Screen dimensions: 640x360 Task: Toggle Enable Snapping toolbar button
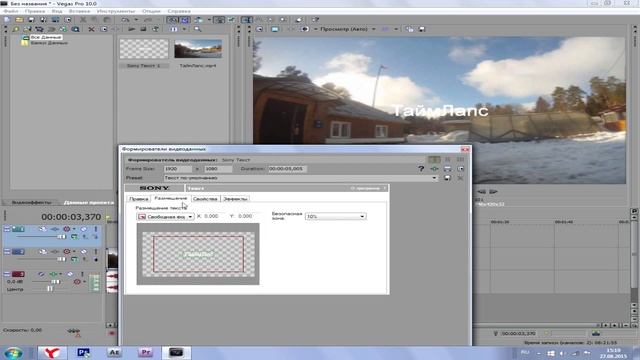pos(173,20)
